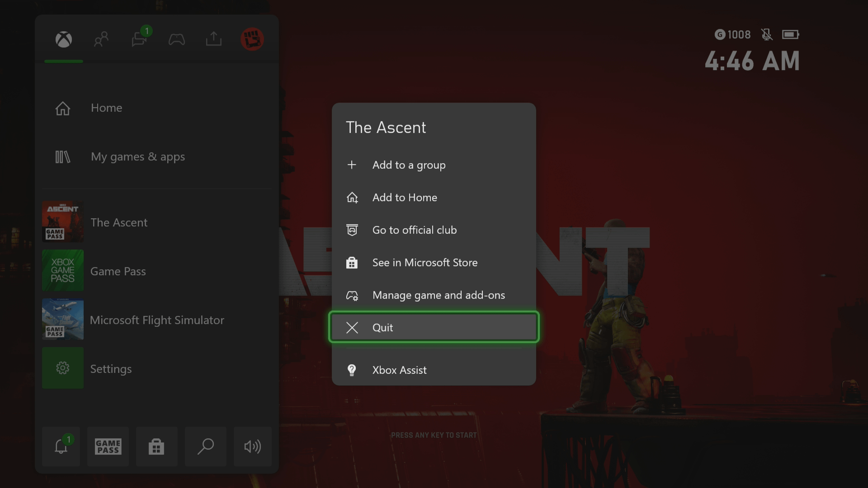
Task: Adjust audio via the speaker icon
Action: (x=252, y=446)
